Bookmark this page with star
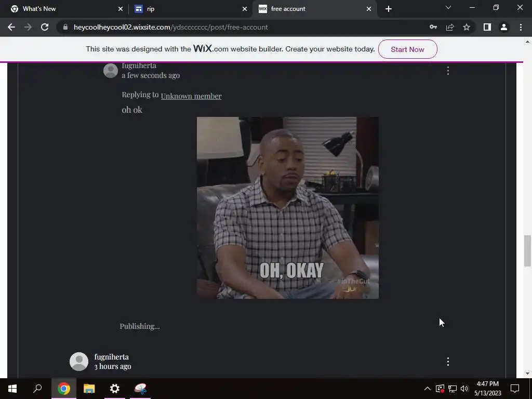The height and width of the screenshot is (399, 532). [467, 27]
